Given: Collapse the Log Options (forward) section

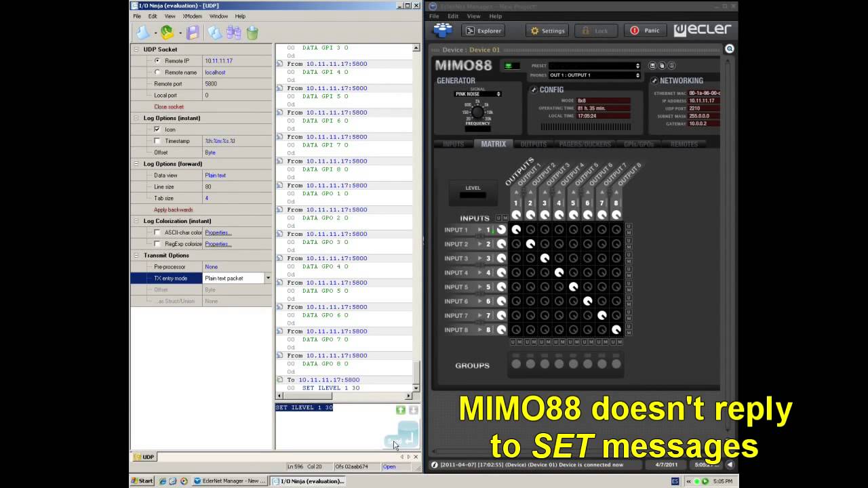Looking at the screenshot, I should [x=136, y=164].
